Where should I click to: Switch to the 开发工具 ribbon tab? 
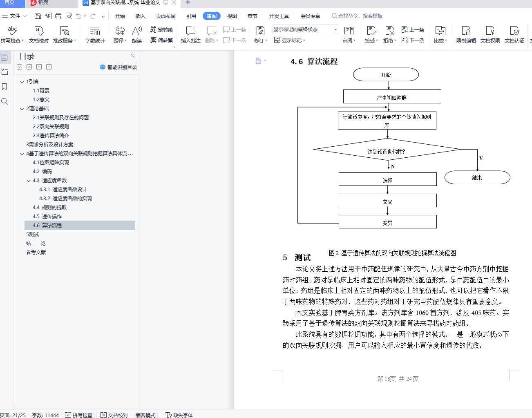(279, 16)
